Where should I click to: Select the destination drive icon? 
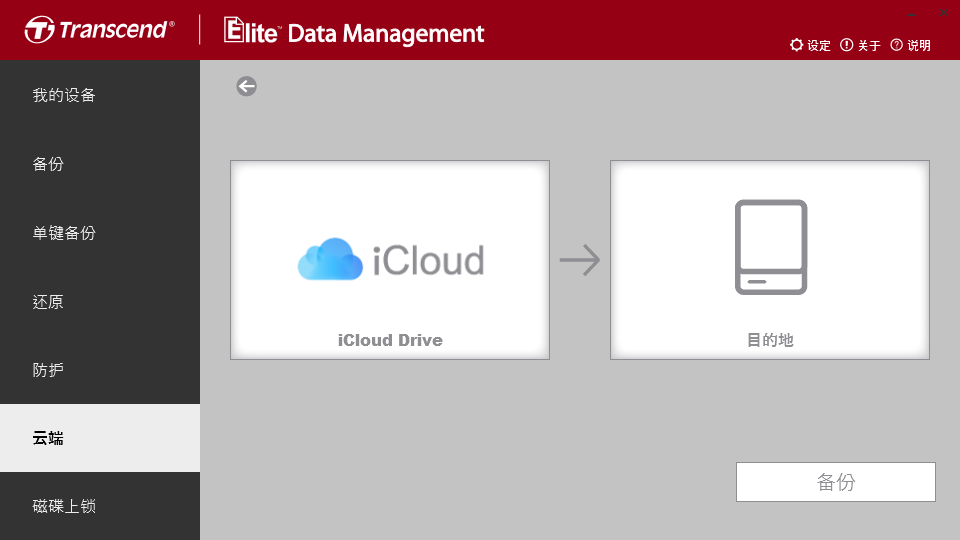point(771,247)
